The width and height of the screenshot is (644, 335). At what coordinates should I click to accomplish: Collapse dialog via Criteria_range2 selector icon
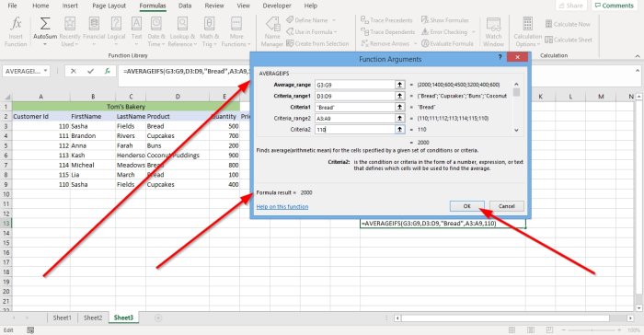399,118
